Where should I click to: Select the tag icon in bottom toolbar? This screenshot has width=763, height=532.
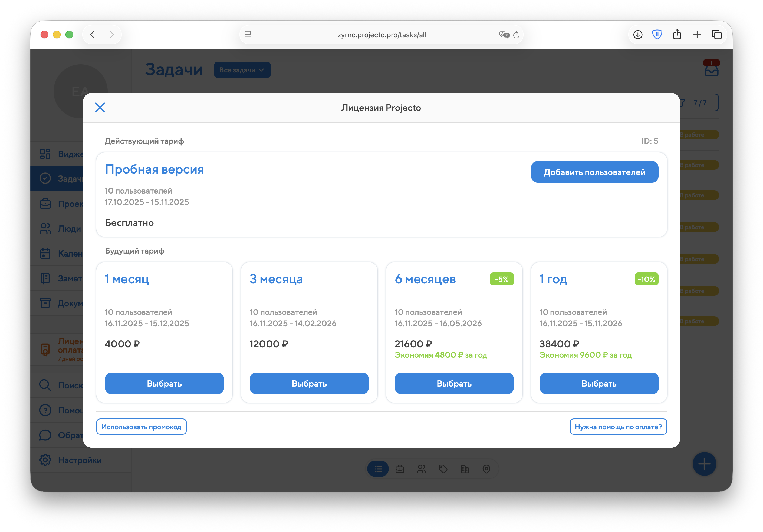click(443, 469)
